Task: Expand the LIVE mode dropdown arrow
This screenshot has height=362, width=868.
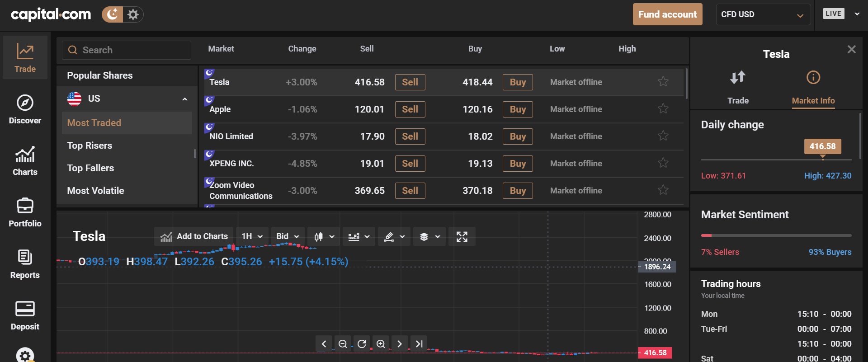Action: point(857,14)
